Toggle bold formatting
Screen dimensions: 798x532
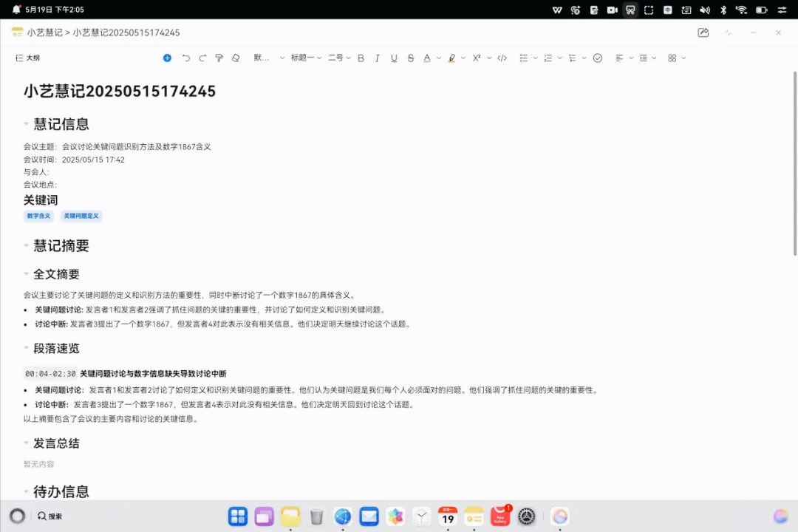pos(361,58)
